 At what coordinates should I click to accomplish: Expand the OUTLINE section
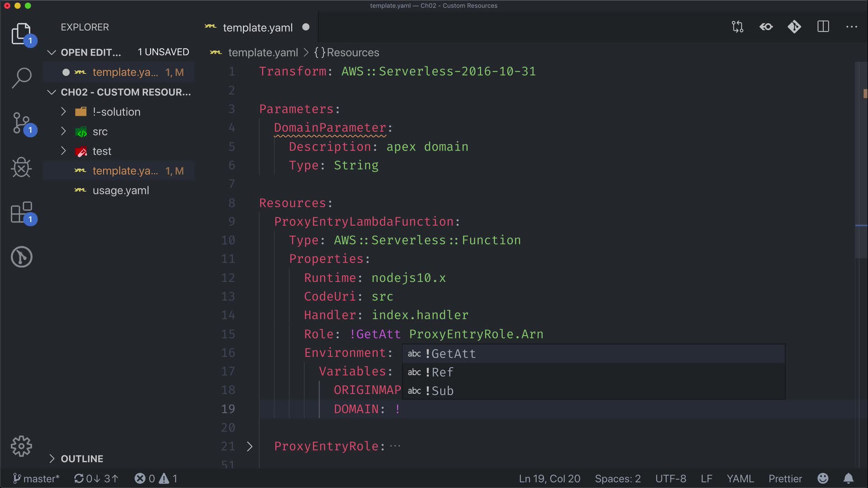[x=81, y=459]
